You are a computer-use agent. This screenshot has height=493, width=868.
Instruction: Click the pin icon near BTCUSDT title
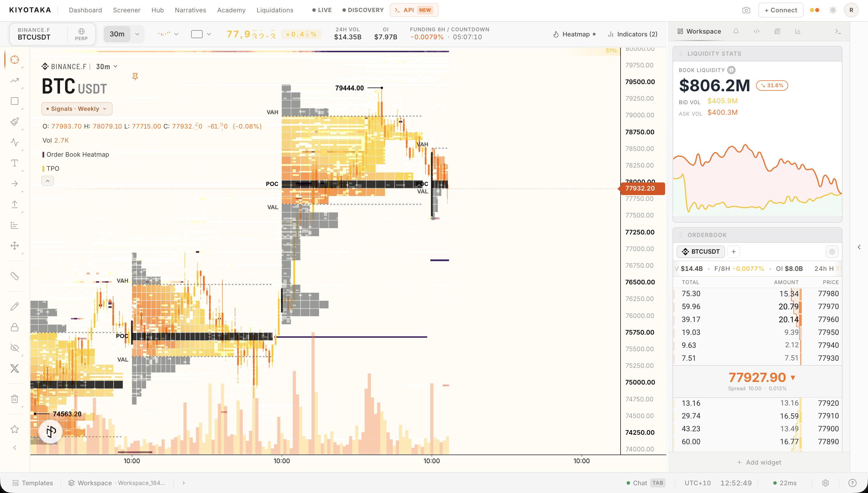click(135, 77)
